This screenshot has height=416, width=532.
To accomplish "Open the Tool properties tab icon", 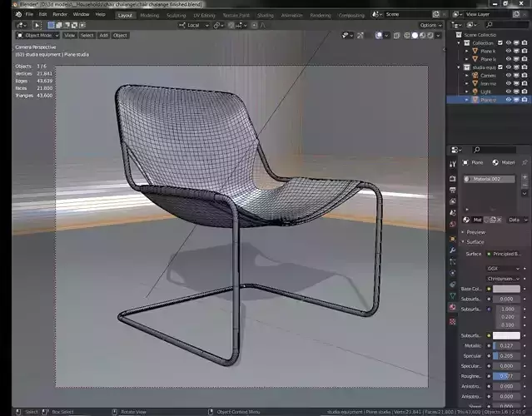I will (x=453, y=164).
